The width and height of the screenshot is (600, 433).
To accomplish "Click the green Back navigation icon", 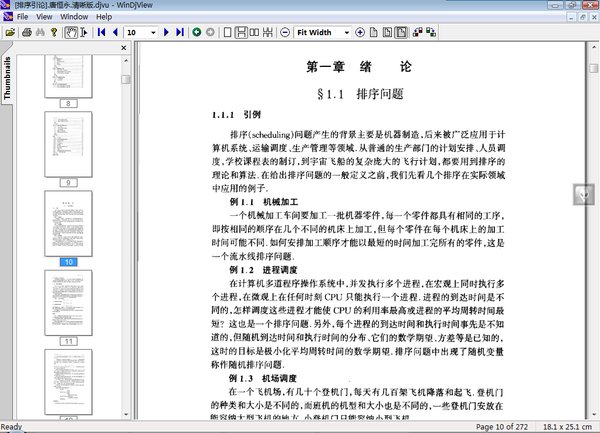I will pyautogui.click(x=197, y=33).
